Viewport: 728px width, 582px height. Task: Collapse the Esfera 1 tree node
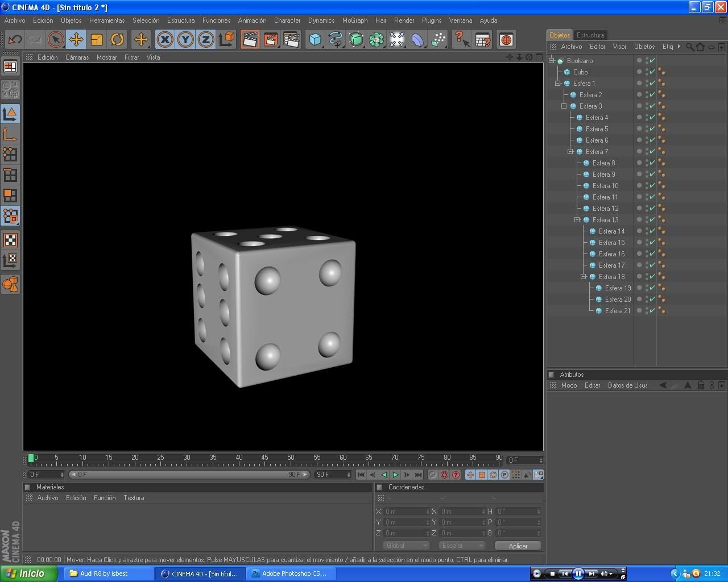coord(558,83)
